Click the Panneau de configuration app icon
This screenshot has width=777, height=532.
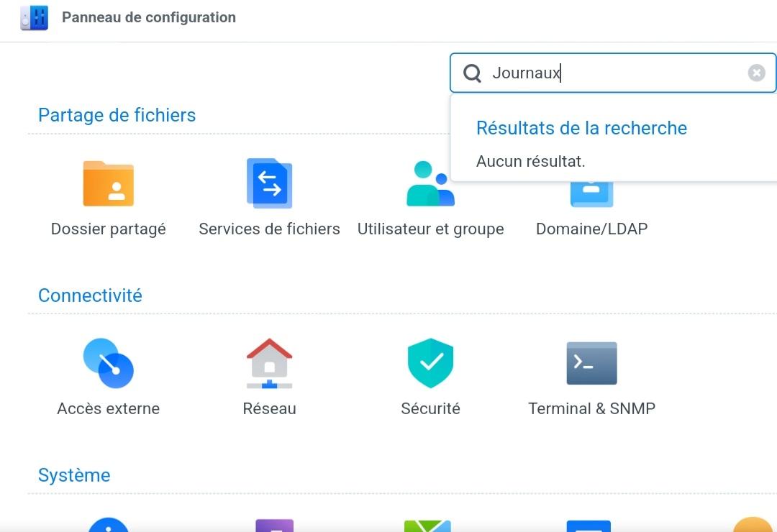tap(35, 17)
